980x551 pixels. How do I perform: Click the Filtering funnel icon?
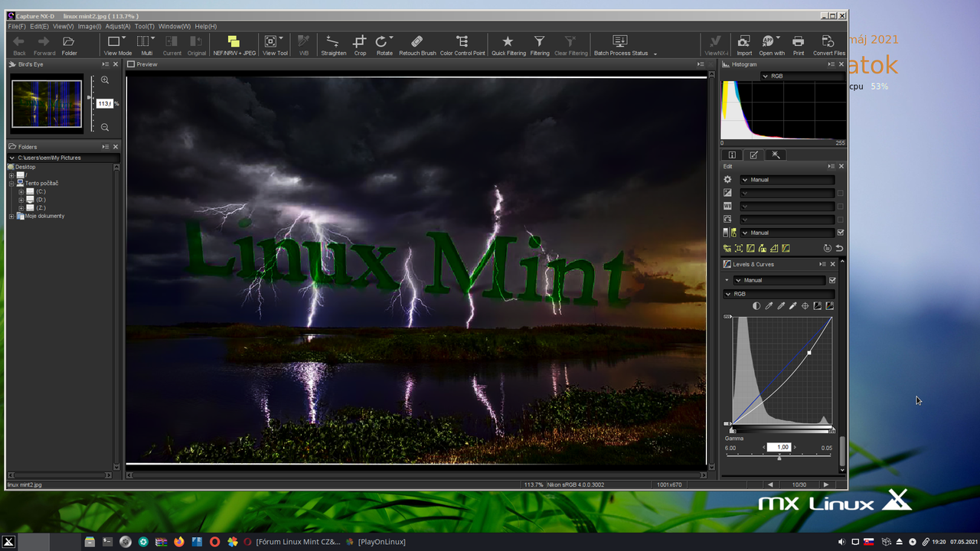(540, 41)
